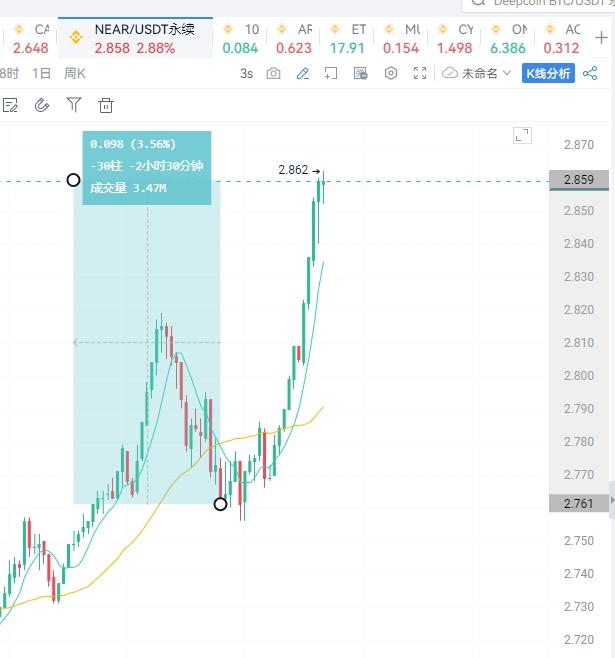Select the NEAR/USDT永续 tab

135,38
